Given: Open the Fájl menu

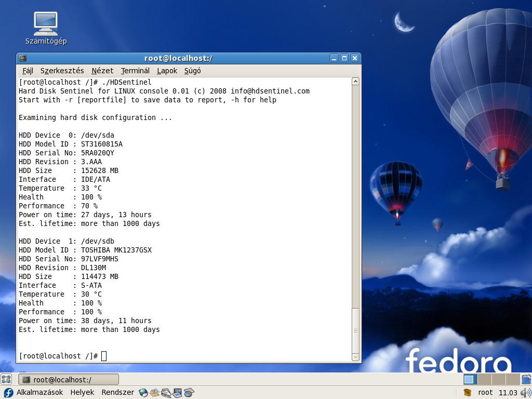Looking at the screenshot, I should (x=28, y=71).
